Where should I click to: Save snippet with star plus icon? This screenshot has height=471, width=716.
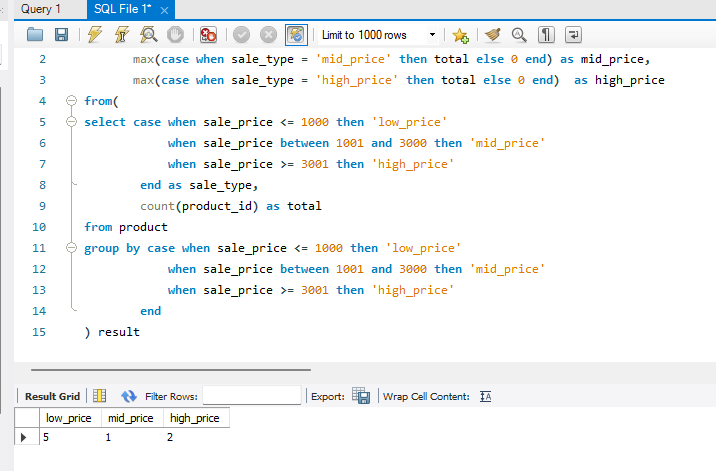460,35
